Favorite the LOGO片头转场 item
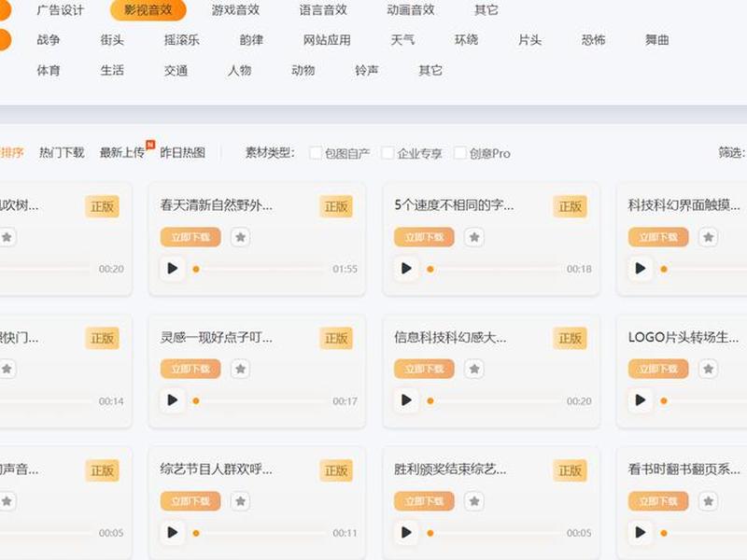 [709, 369]
